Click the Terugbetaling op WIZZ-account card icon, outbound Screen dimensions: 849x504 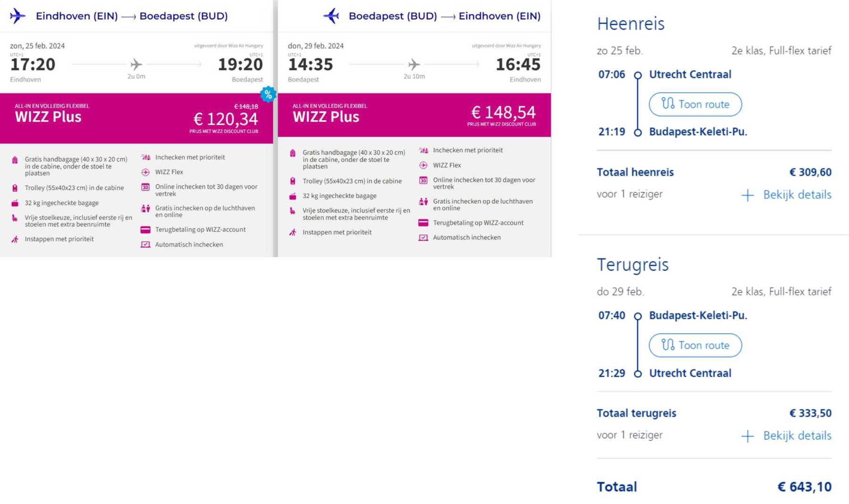[x=146, y=230]
